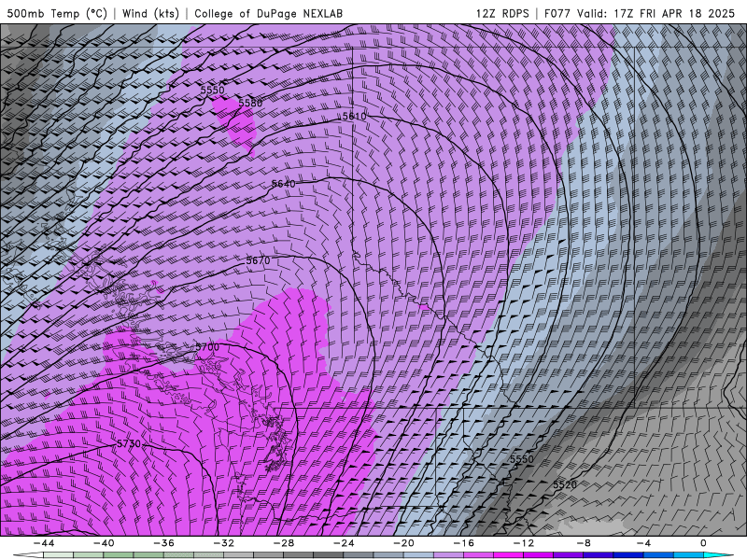747x560 pixels.
Task: Click the 'Wind (kts)' header label
Action: pyautogui.click(x=150, y=13)
